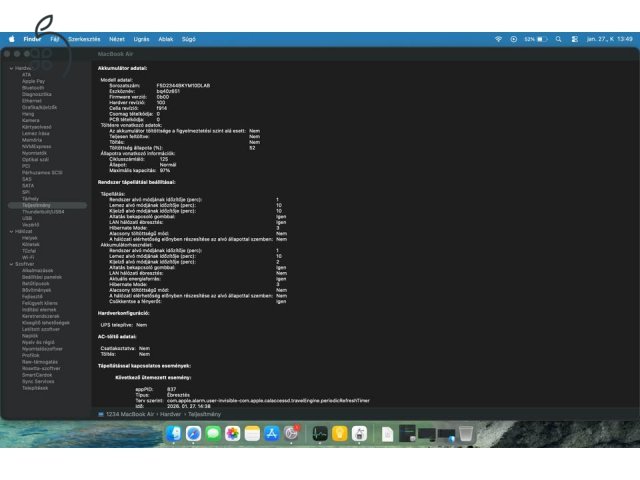The height and width of the screenshot is (480, 640).
Task: Click the Wi-Fi status icon in menu bar
Action: pyautogui.click(x=498, y=38)
